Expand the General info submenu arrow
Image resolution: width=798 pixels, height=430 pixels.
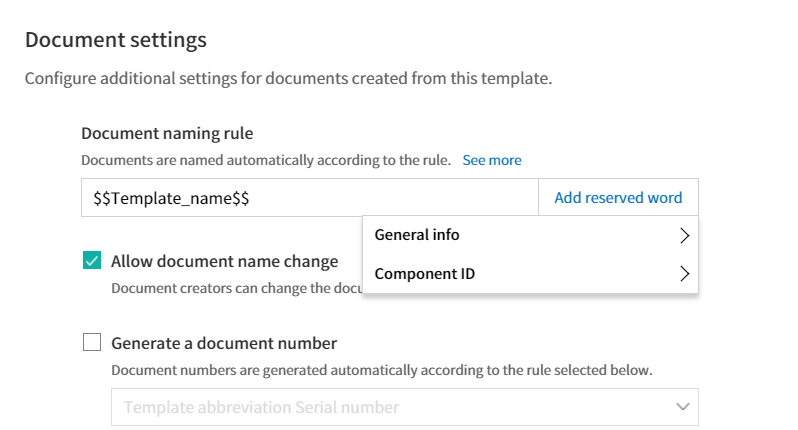pyautogui.click(x=685, y=236)
